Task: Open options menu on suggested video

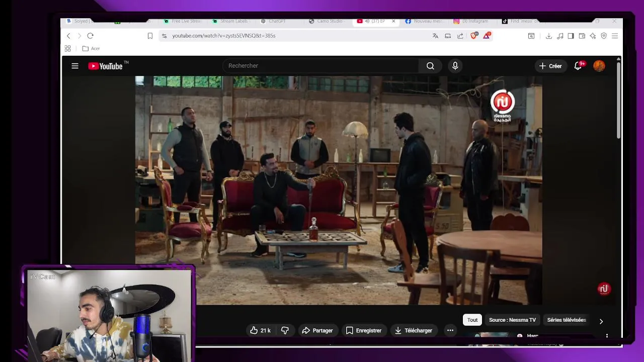Action: tap(607, 335)
